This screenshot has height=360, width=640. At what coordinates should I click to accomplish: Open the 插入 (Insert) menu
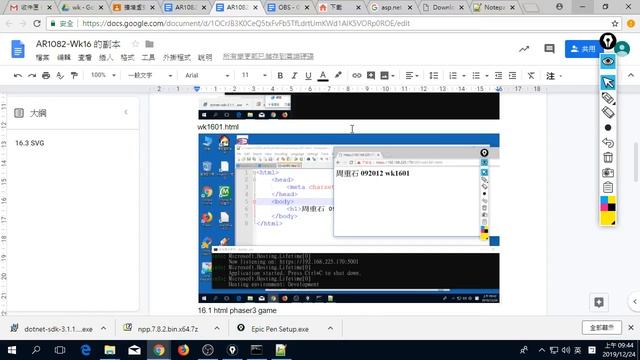(106, 58)
